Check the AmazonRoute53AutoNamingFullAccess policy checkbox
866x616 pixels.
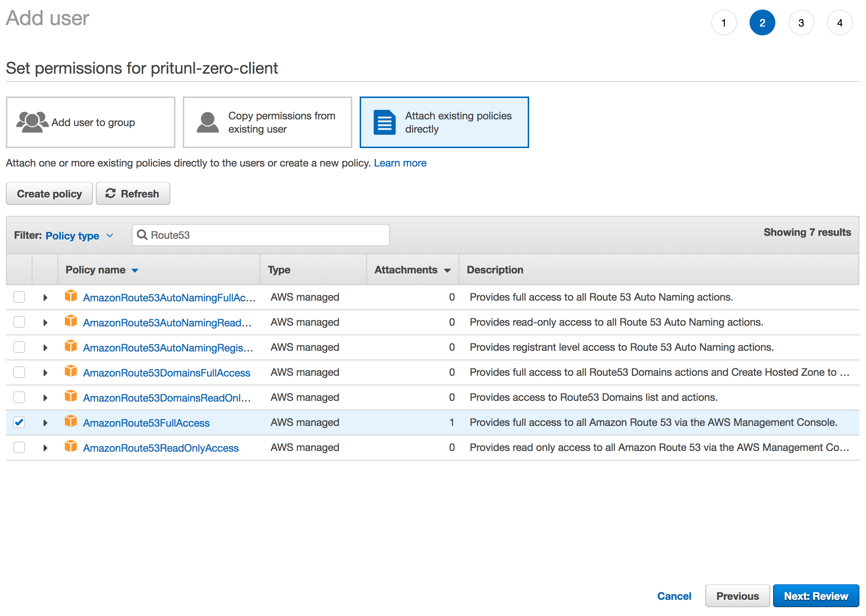pyautogui.click(x=19, y=297)
